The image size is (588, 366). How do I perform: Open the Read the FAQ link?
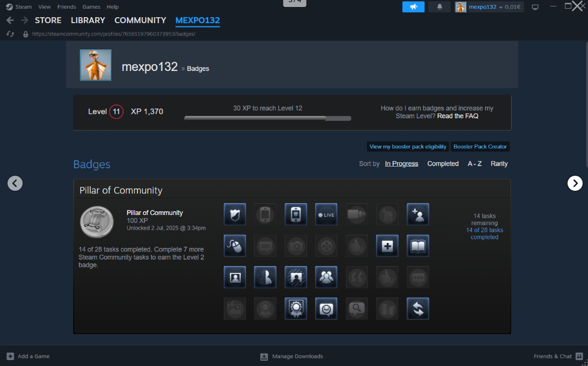click(457, 116)
